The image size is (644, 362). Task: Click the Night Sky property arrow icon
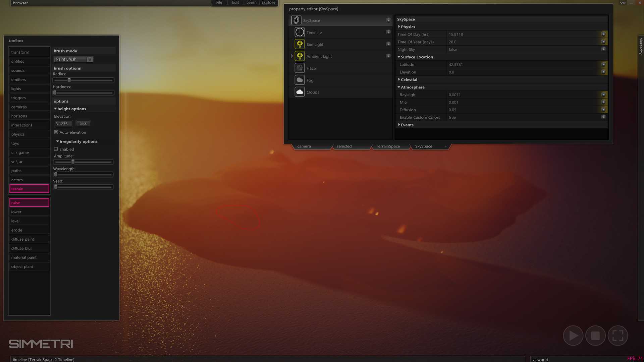click(603, 49)
